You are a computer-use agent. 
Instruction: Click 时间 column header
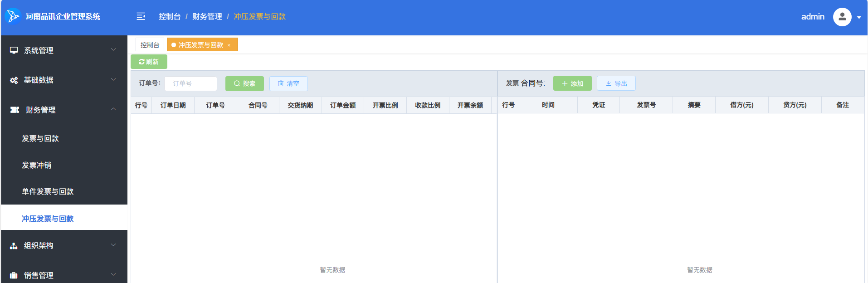548,105
